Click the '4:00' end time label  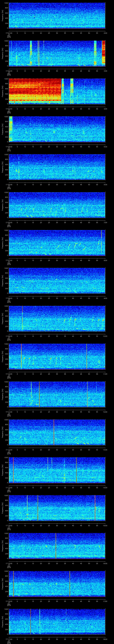(x=105, y=109)
